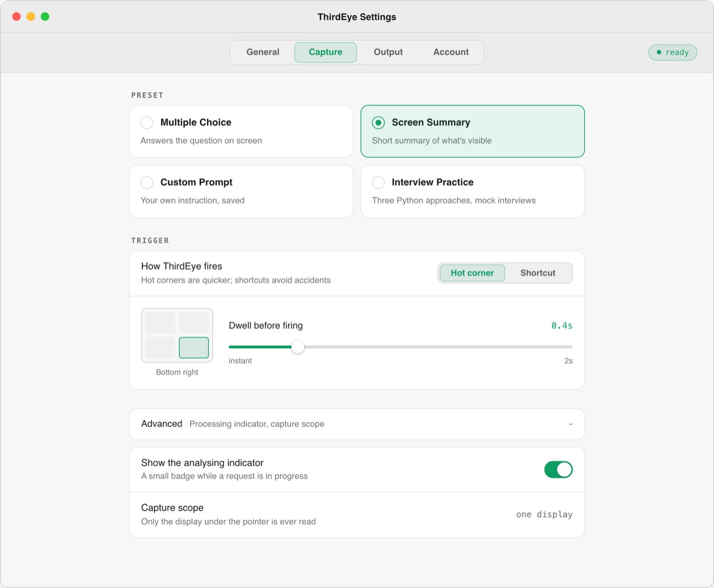Select the Multiple Choice preset radio

pos(147,123)
